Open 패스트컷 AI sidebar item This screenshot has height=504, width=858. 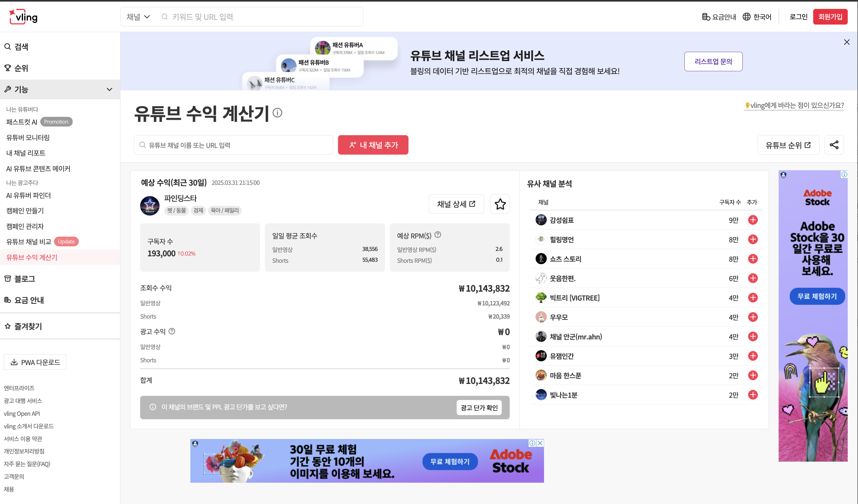coord(21,122)
